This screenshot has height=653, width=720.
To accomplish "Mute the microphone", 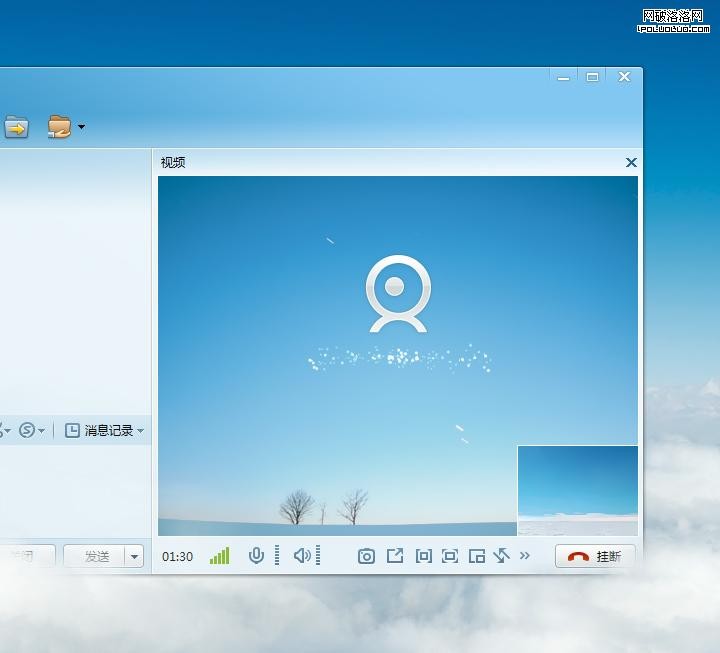I will 256,556.
